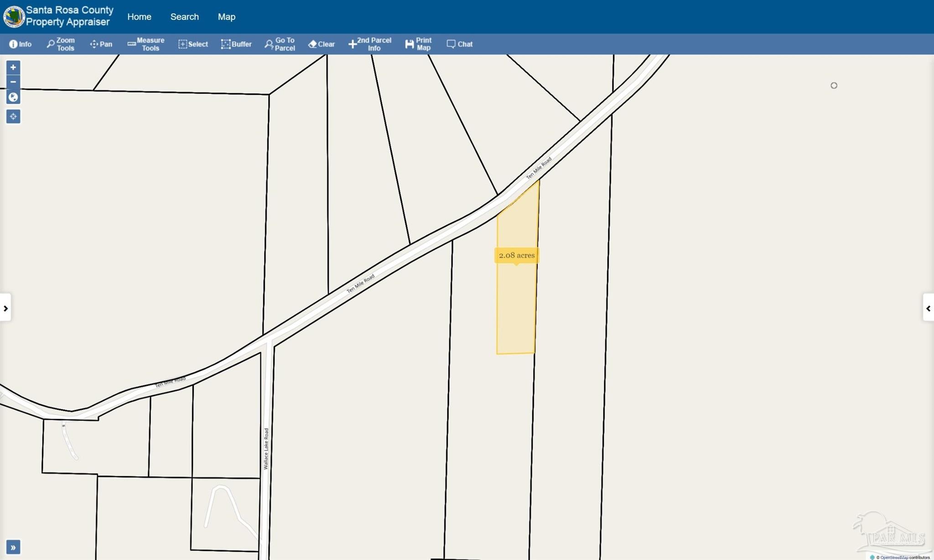Reset map to full extent globe

[13, 97]
